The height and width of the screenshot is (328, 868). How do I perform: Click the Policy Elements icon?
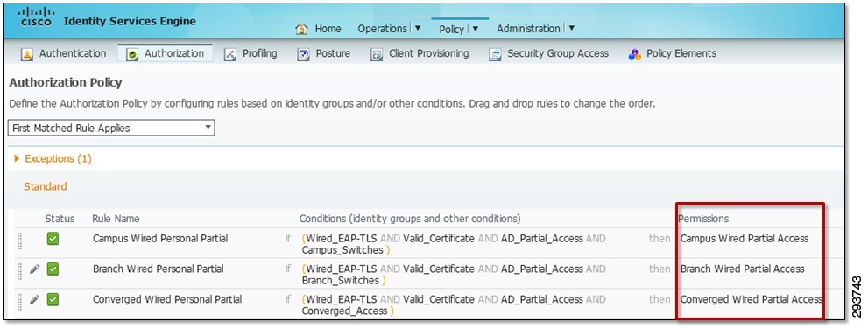pos(635,55)
